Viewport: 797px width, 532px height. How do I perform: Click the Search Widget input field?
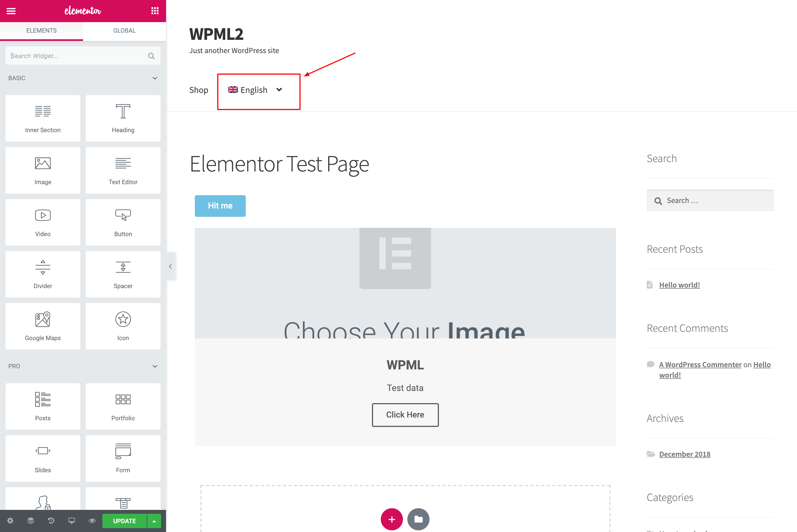click(x=78, y=56)
